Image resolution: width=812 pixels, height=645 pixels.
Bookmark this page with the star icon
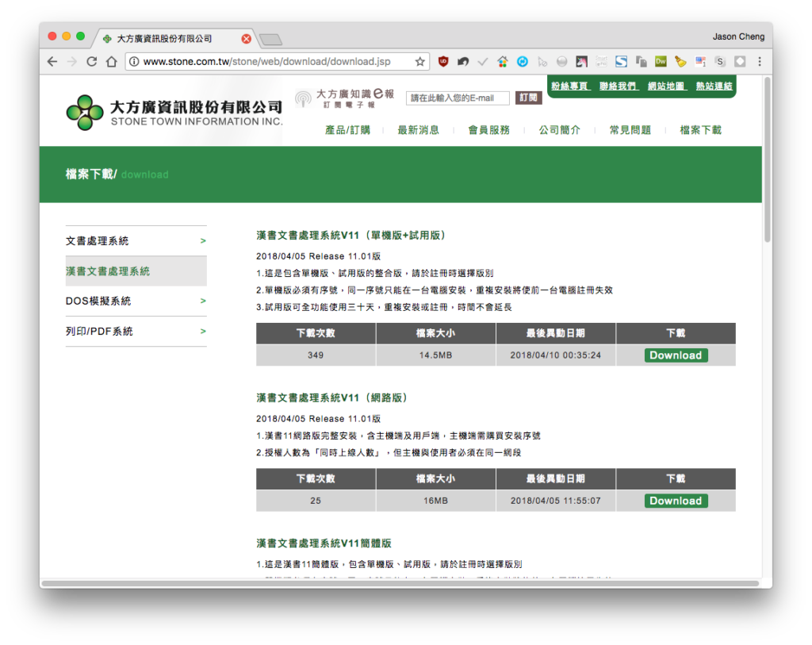click(420, 62)
